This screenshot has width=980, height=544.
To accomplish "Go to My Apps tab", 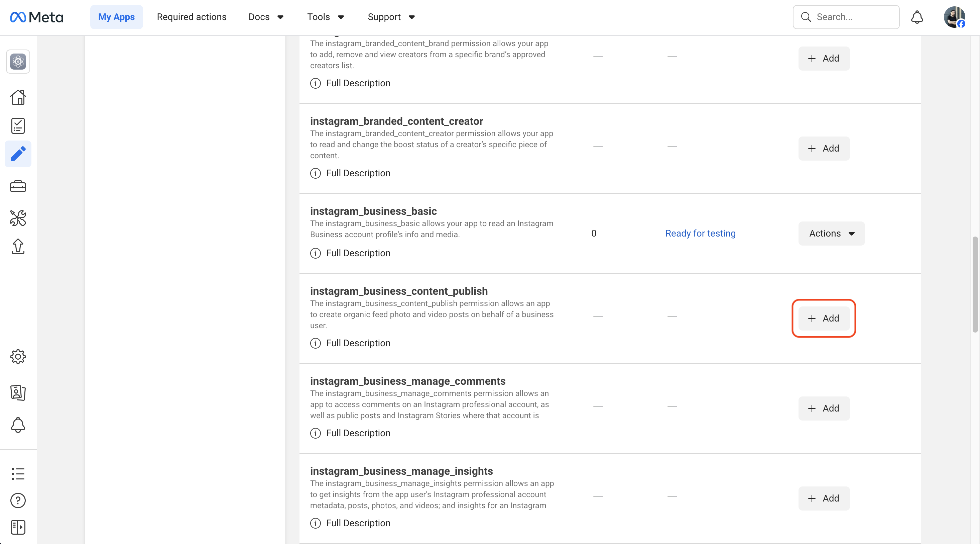I will pyautogui.click(x=116, y=17).
